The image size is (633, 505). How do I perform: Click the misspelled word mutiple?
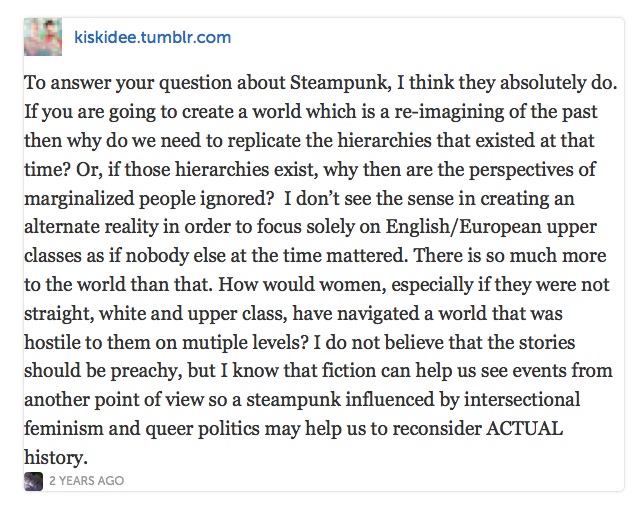tap(215, 343)
